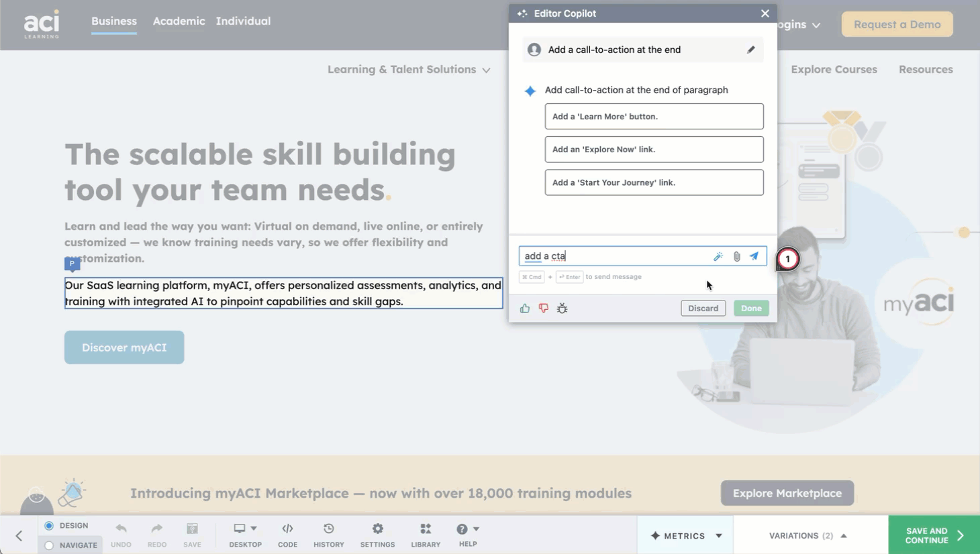Click the 'scalable skill building' headline

(260, 172)
